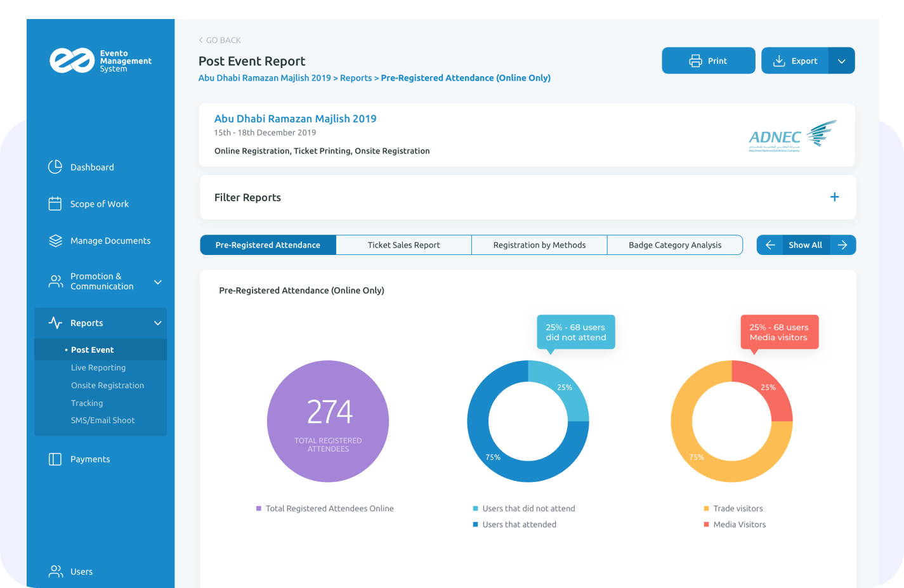Click the Users icon in sidebar

(56, 572)
